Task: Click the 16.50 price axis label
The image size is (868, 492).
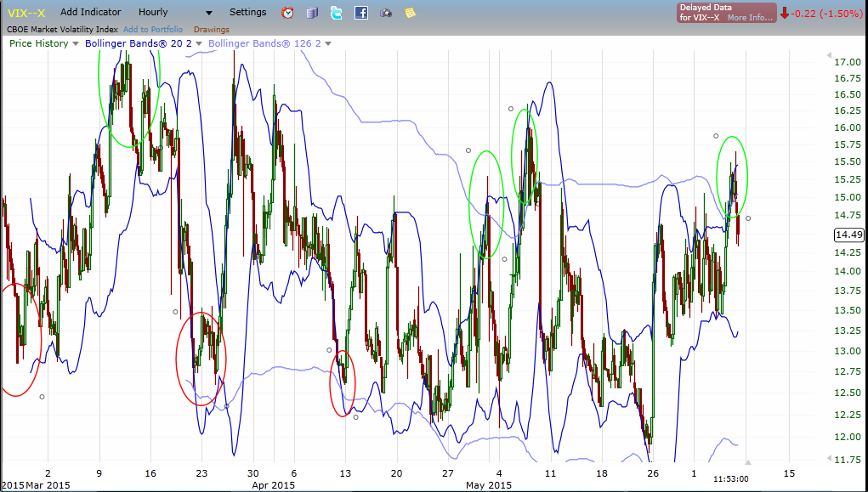Action: 847,94
